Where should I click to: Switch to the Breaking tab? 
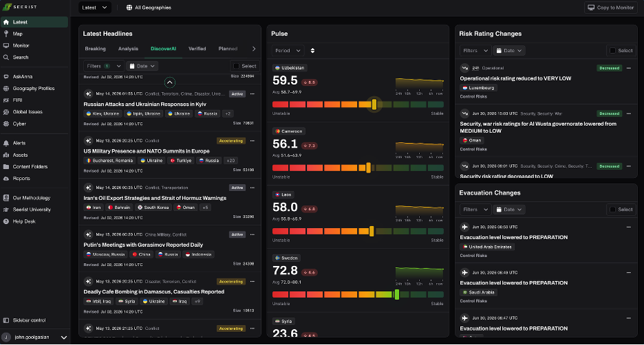pos(95,49)
